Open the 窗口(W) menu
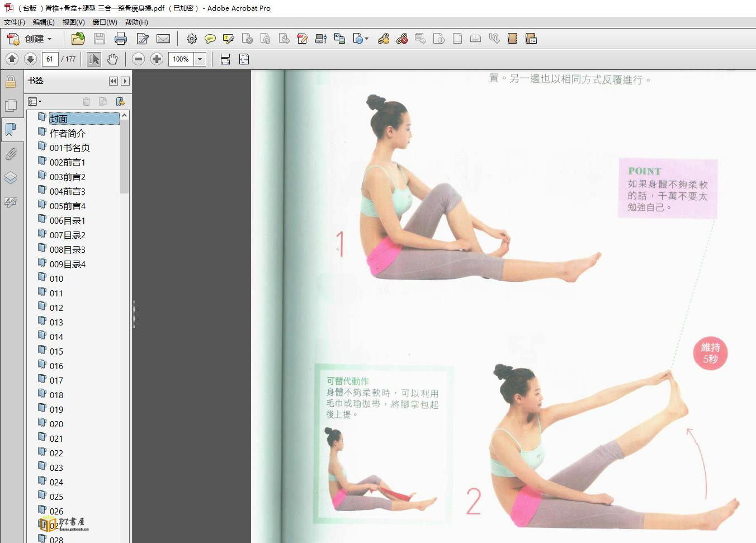This screenshot has width=756, height=543. [x=105, y=22]
